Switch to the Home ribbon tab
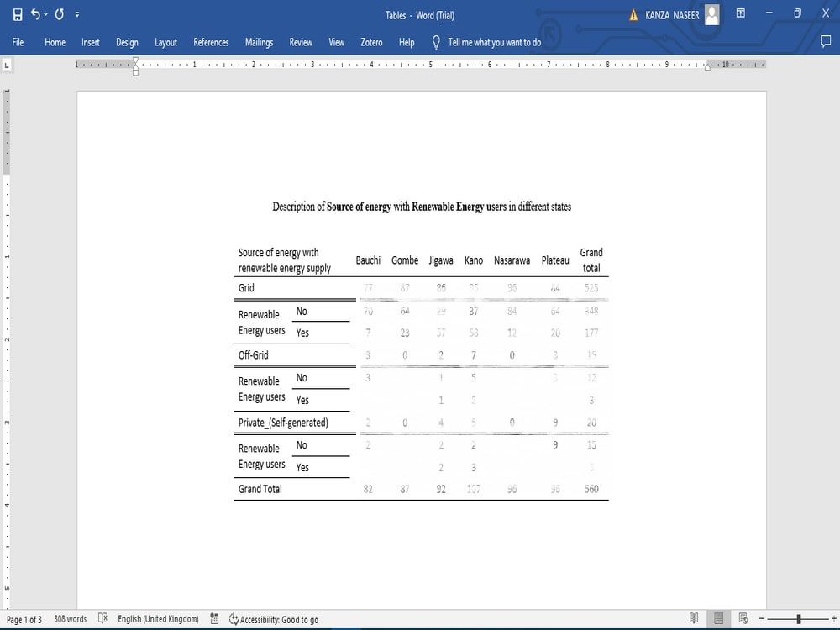The image size is (840, 630). click(x=55, y=42)
